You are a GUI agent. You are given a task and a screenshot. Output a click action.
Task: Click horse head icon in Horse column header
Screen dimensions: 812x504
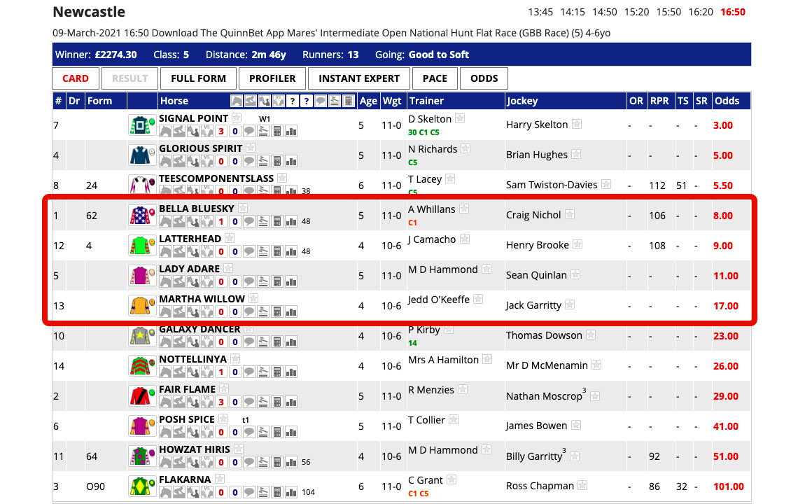(237, 101)
